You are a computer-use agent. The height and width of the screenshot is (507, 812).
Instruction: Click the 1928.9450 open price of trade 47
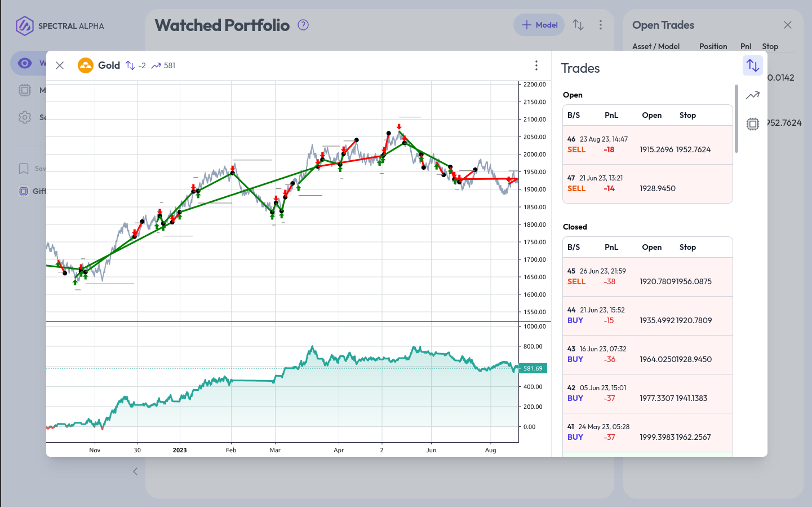(658, 188)
